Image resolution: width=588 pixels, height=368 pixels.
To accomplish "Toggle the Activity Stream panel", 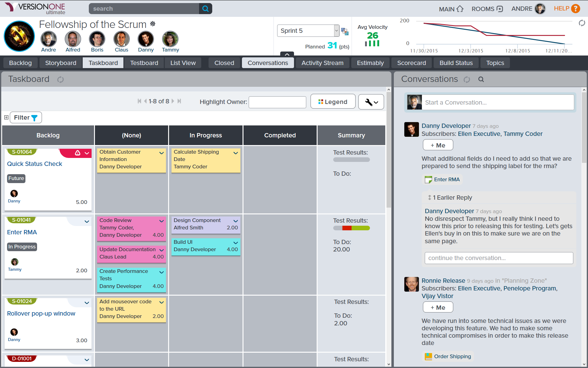I will point(322,63).
